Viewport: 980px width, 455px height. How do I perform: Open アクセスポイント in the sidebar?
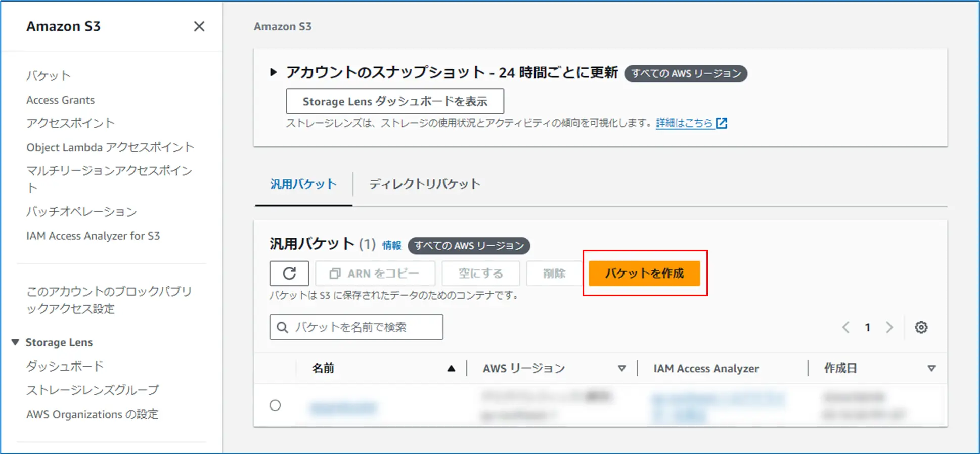tap(71, 123)
